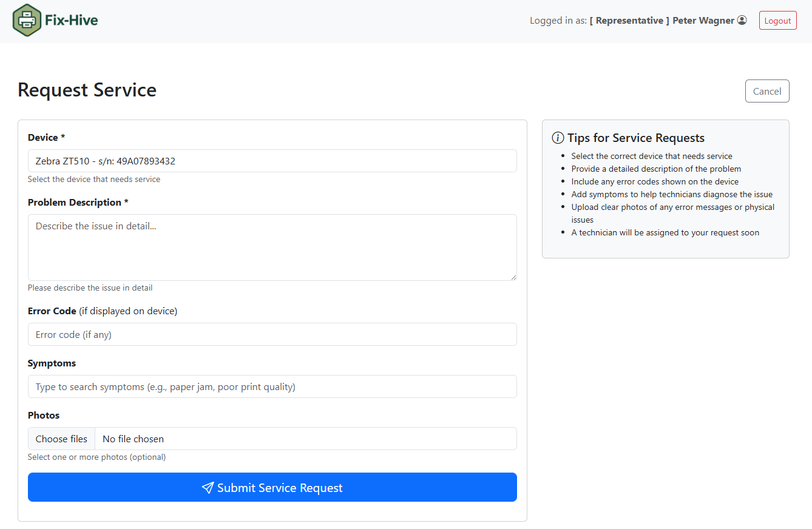
Task: Log out using the Logout button
Action: click(777, 21)
